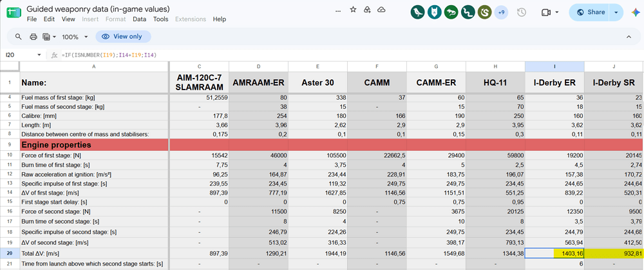Open the Google Sheets home icon
This screenshot has width=644, height=270.
coord(14,12)
